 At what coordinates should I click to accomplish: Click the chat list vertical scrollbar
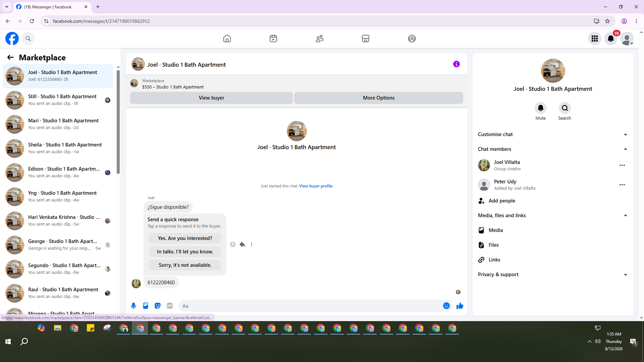coord(118,122)
